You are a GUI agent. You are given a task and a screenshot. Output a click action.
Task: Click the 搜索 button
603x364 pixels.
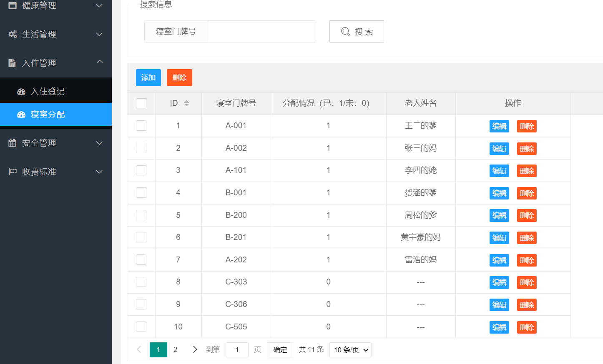point(357,32)
